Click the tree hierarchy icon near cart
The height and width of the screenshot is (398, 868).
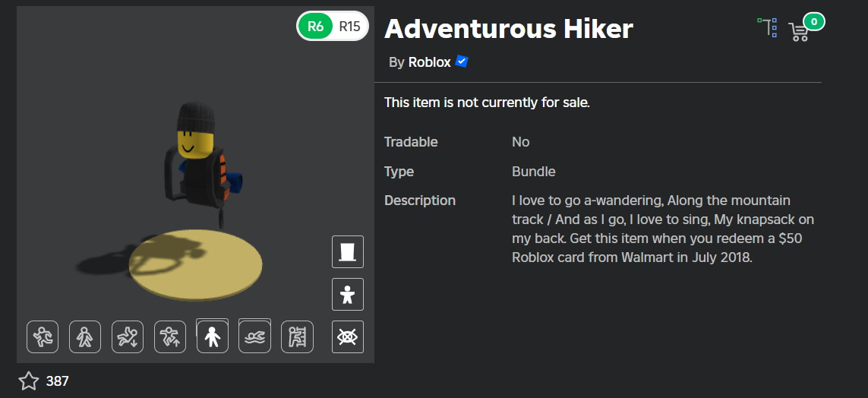coord(768,27)
